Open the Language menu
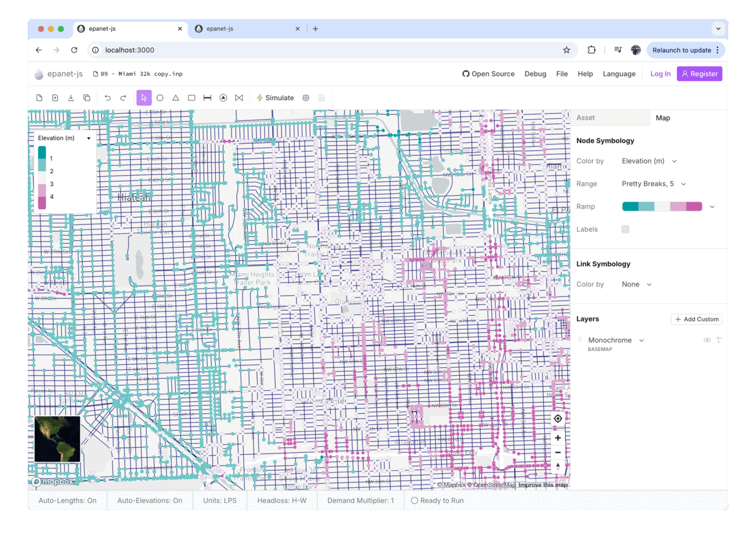 point(619,74)
